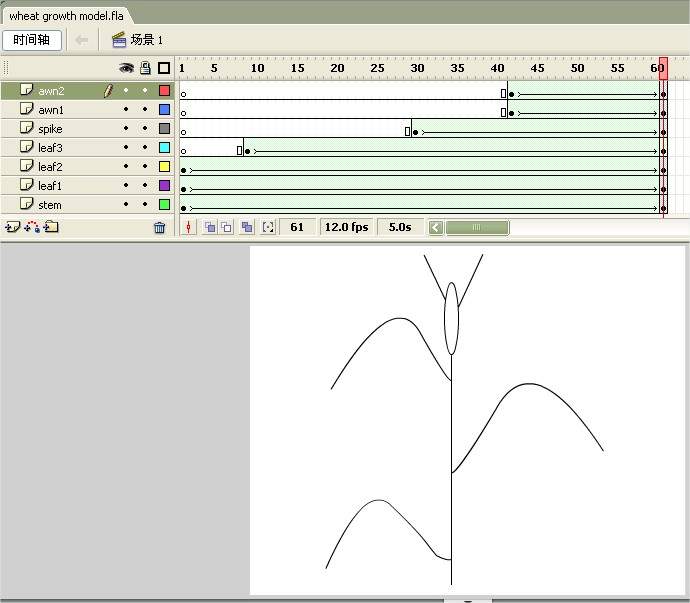This screenshot has width=690, height=603.
Task: Click the elapsed time 5.0s
Action: click(x=400, y=227)
